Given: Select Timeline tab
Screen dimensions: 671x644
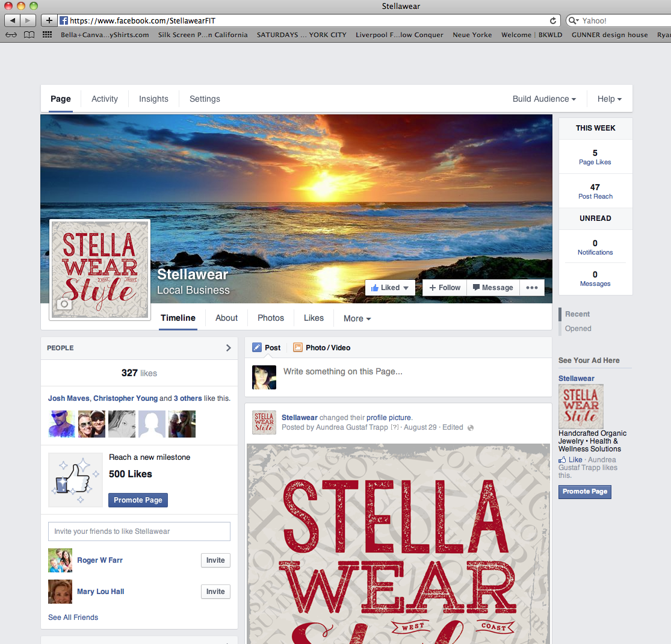Looking at the screenshot, I should [x=178, y=318].
